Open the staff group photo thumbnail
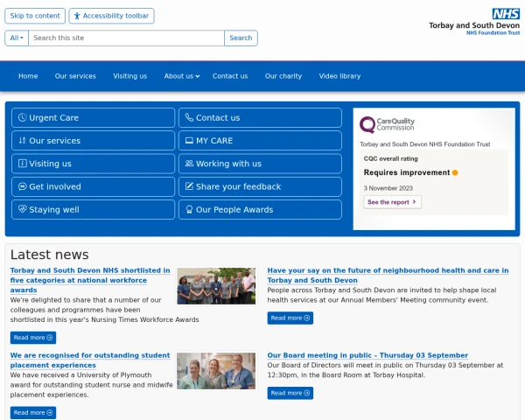The image size is (525, 420). [x=216, y=286]
